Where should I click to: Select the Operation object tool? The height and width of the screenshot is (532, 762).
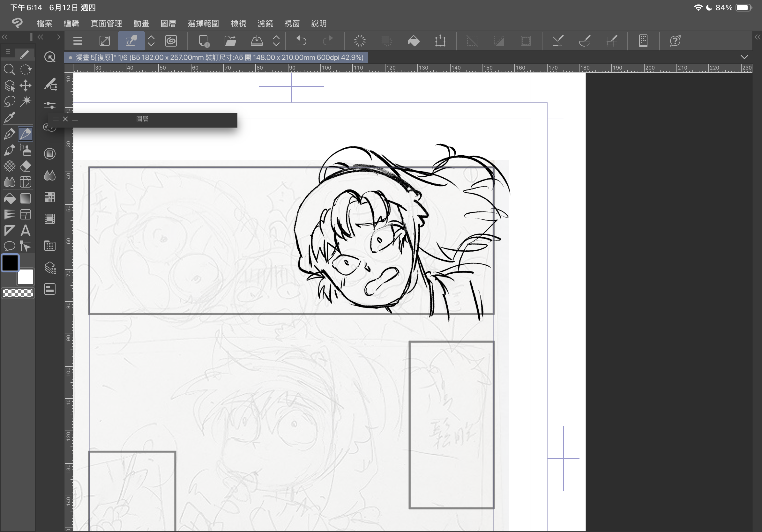pyautogui.click(x=9, y=85)
